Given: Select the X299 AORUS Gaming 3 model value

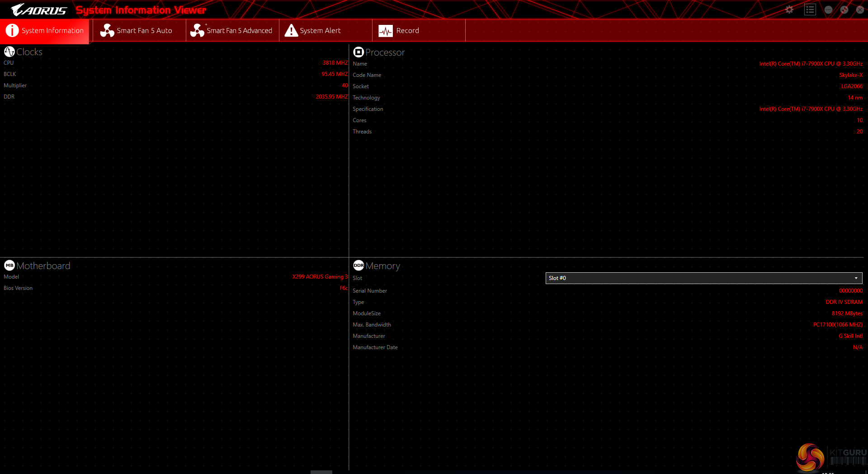Looking at the screenshot, I should click(x=320, y=277).
